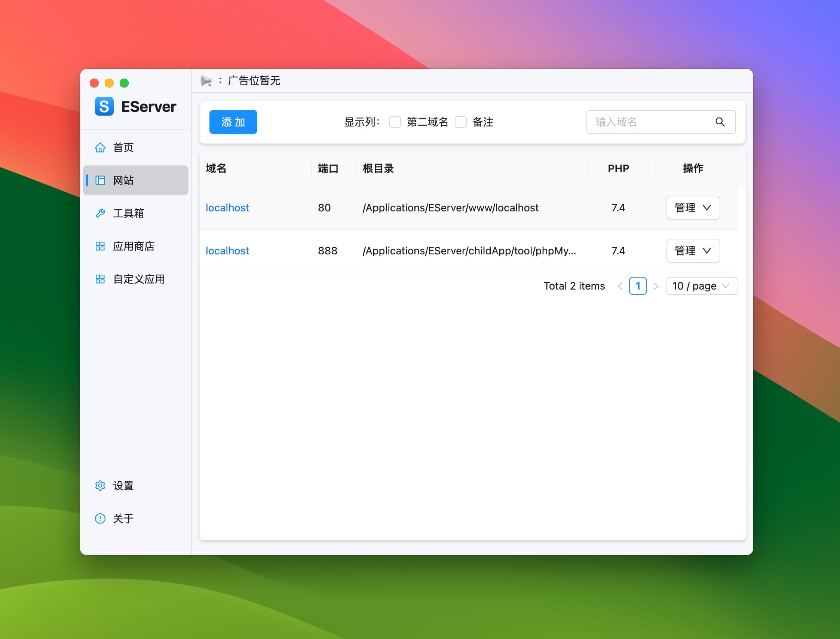Viewport: 840px width, 639px height.
Task: Open the 应用商店 menu item
Action: pos(136,246)
